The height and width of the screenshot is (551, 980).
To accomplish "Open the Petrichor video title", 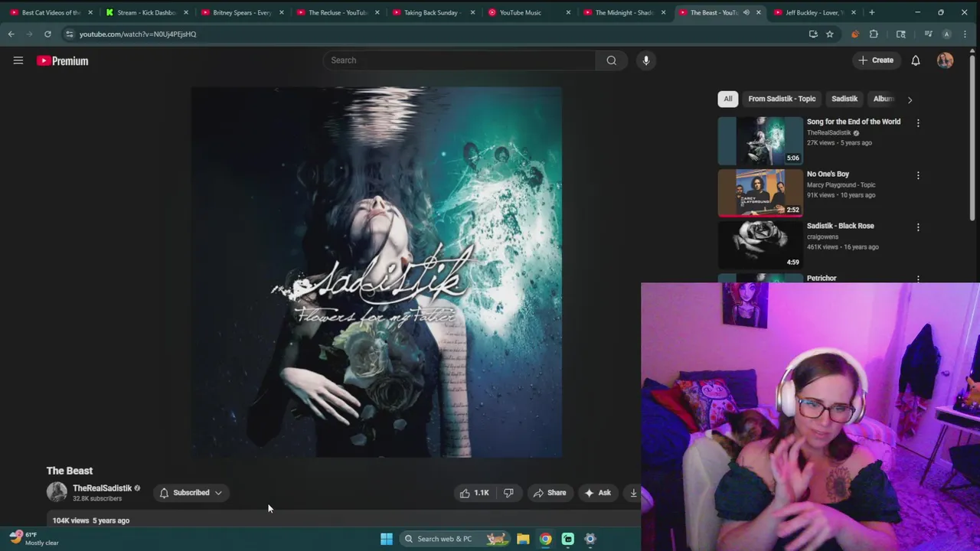I will point(822,278).
